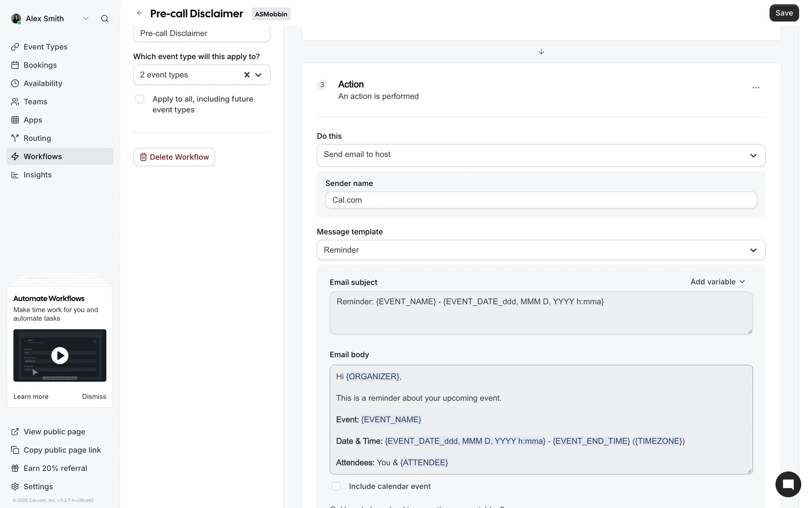Navigate to Event Types
Viewport: 812px width, 508px height.
click(x=45, y=47)
